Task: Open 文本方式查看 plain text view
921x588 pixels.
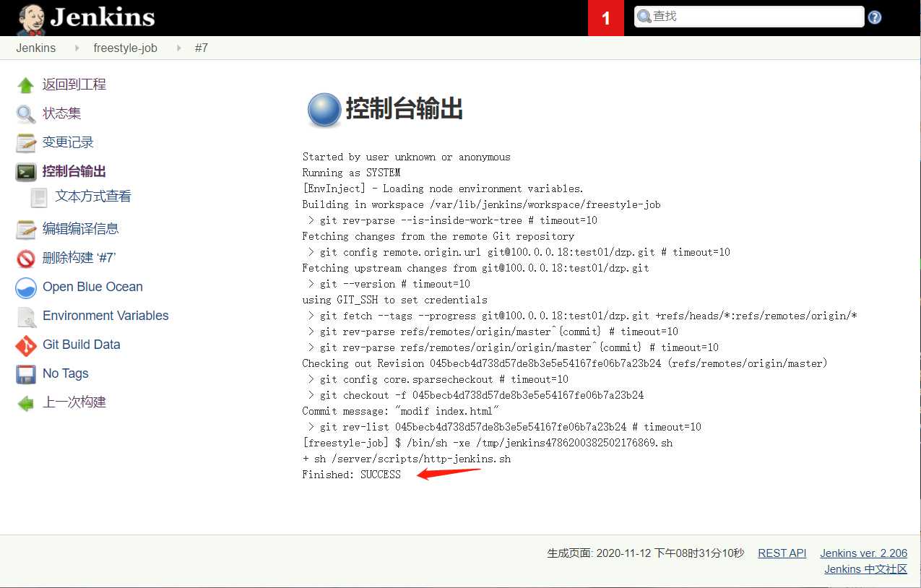Action: pyautogui.click(x=93, y=196)
